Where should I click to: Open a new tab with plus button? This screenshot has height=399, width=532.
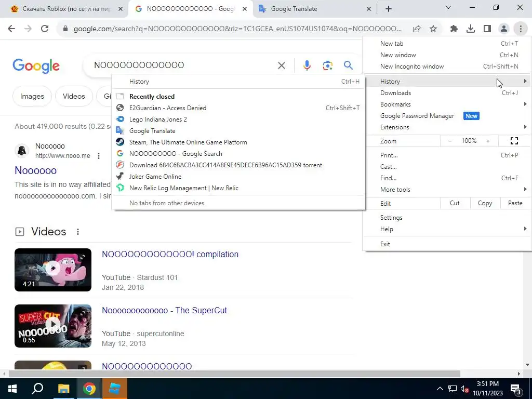[x=389, y=9]
